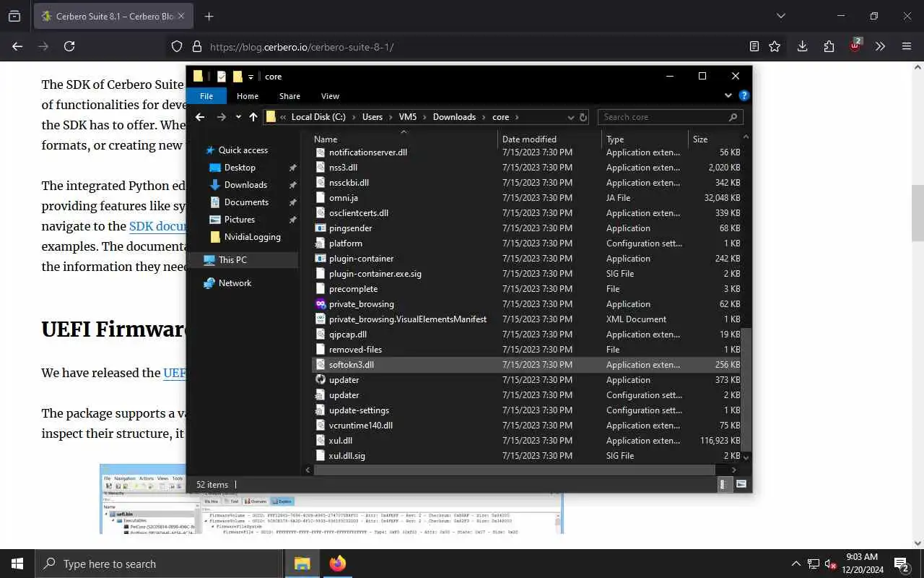
Task: Open the Windows Start menu
Action: [17, 564]
